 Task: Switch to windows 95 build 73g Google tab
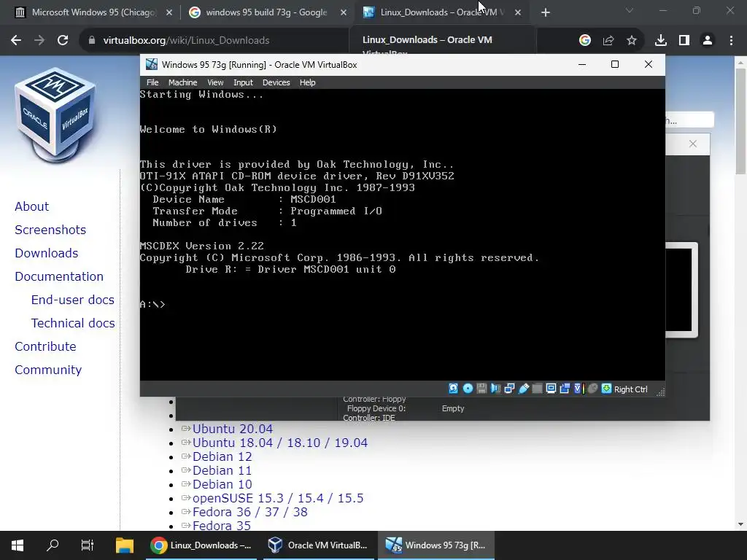(x=266, y=12)
